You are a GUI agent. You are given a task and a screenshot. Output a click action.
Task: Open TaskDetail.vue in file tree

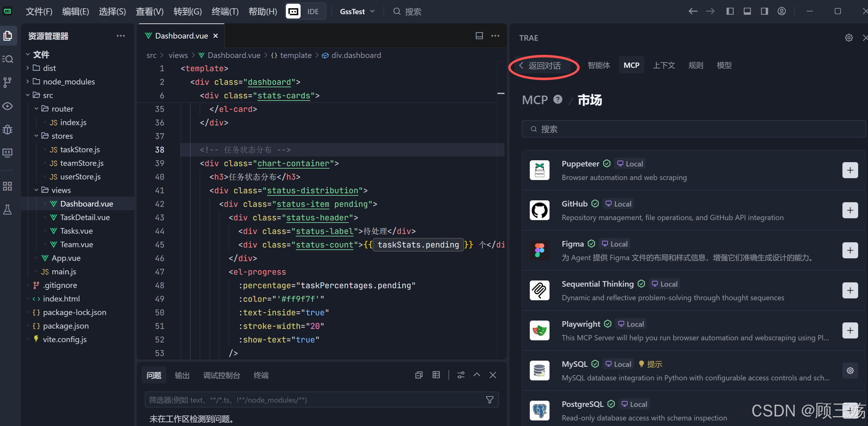point(85,217)
